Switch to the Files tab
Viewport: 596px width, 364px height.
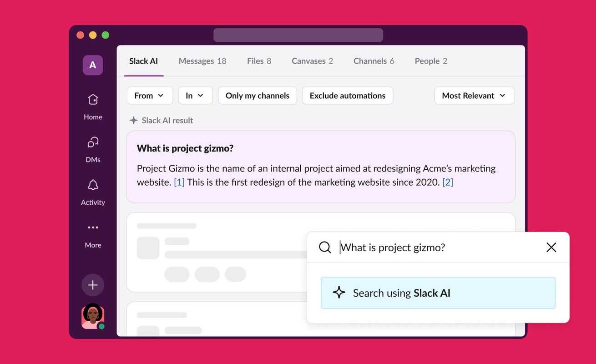click(259, 61)
